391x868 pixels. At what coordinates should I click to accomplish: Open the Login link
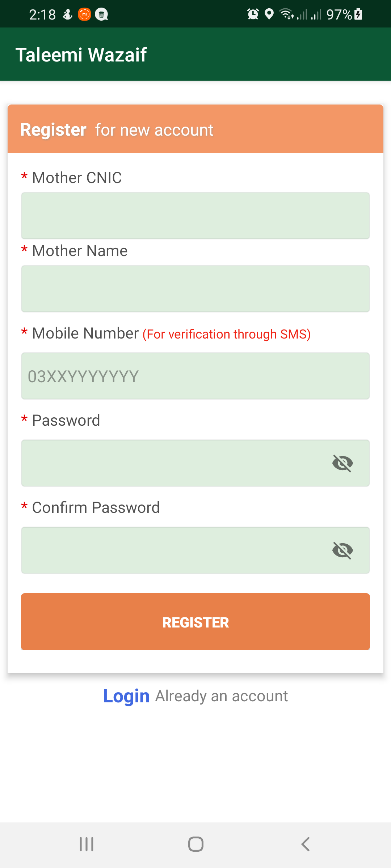[x=126, y=696]
